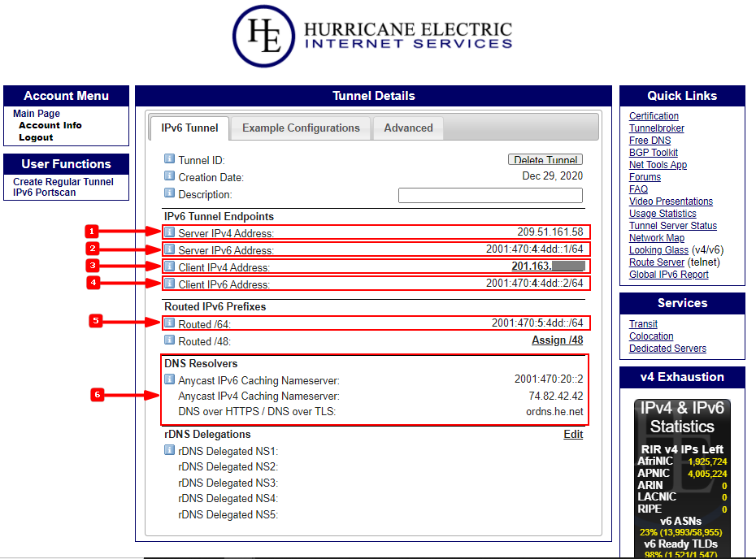The width and height of the screenshot is (756, 559).
Task: Click the Anycast IPv6 nameserver value 2001:470:20::2
Action: point(549,379)
